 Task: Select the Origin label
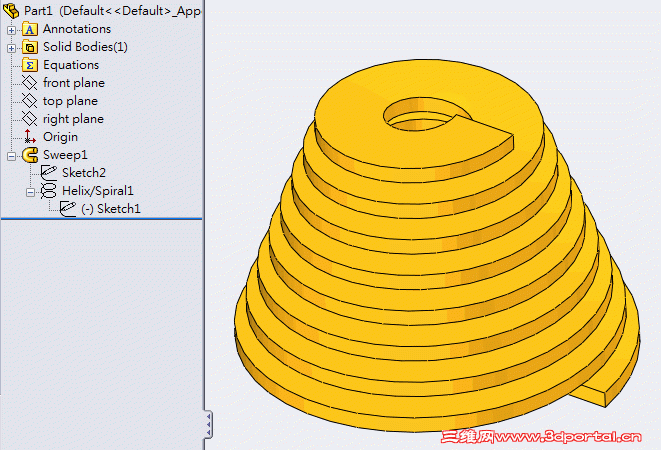point(60,137)
